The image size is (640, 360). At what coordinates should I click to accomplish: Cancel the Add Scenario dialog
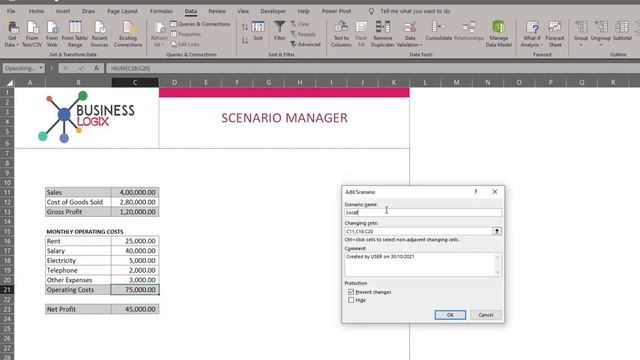coord(486,315)
